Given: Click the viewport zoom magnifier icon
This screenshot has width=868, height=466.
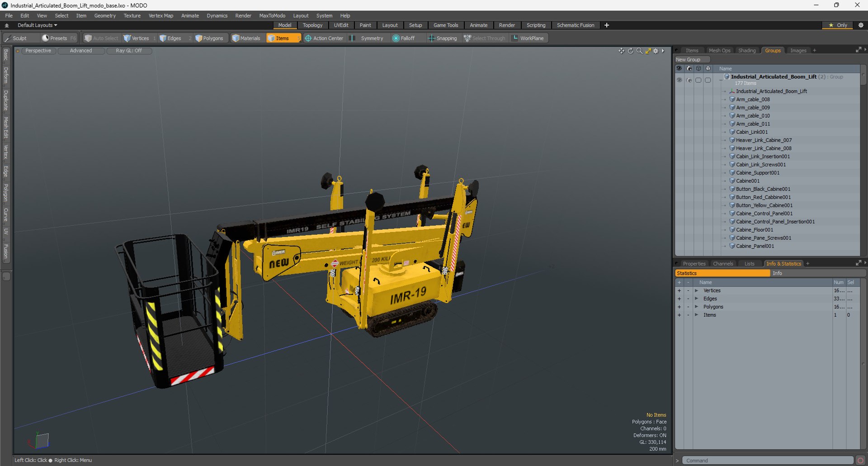Looking at the screenshot, I should (639, 51).
